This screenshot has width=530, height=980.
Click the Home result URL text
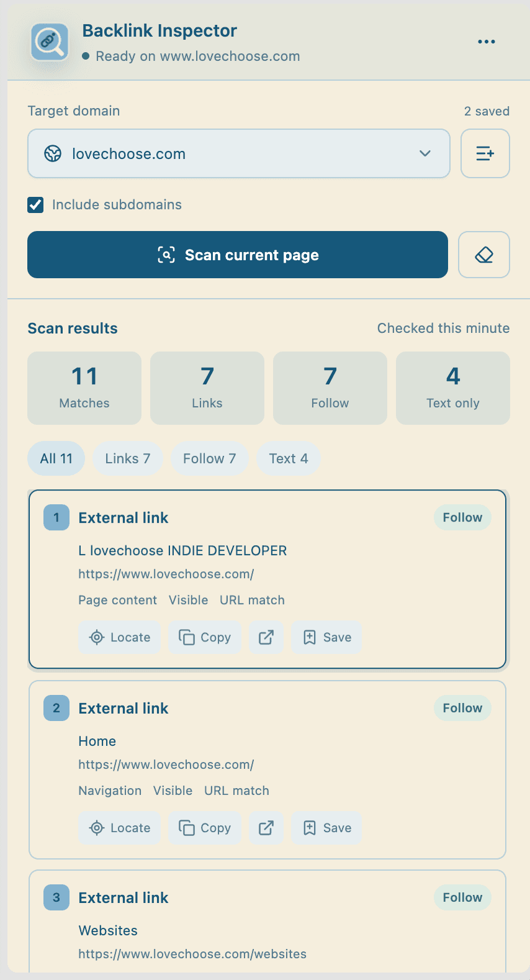[x=166, y=764]
